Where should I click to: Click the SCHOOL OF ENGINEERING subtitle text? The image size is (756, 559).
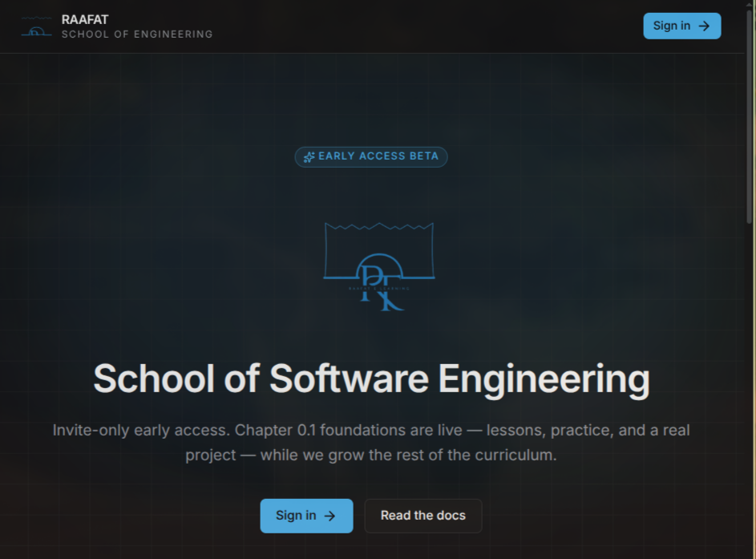pyautogui.click(x=137, y=34)
